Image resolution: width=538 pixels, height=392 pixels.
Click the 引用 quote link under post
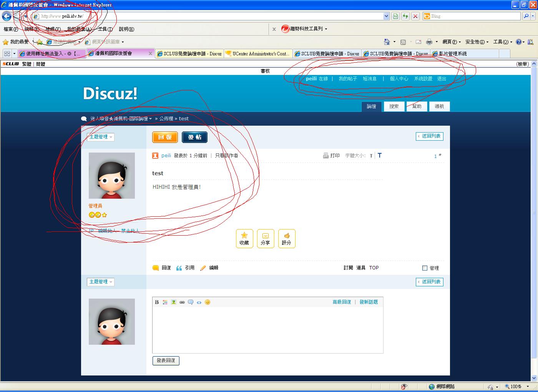[185, 268]
